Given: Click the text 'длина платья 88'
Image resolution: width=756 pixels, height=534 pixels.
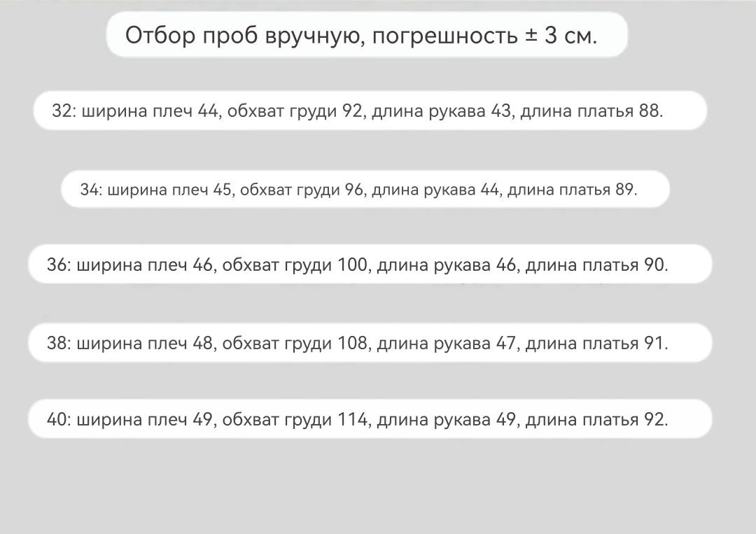Looking at the screenshot, I should pos(589,111).
